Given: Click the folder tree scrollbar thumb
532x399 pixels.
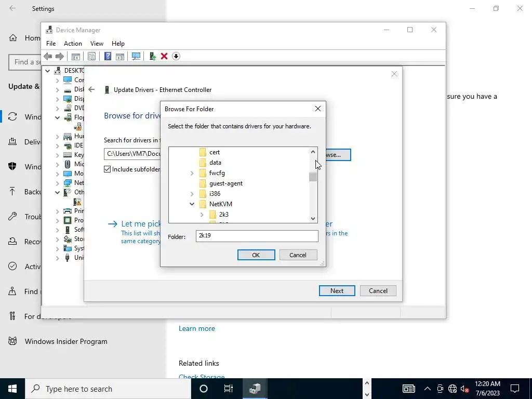Looking at the screenshot, I should pos(313,177).
